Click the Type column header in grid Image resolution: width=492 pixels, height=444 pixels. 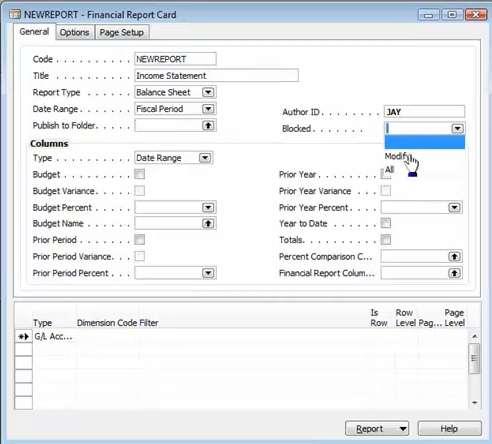point(42,323)
